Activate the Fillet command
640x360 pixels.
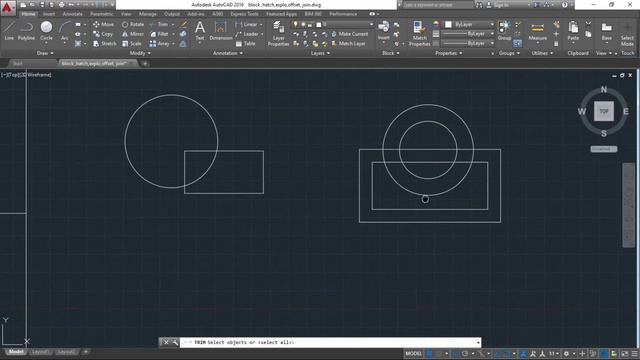[159, 34]
